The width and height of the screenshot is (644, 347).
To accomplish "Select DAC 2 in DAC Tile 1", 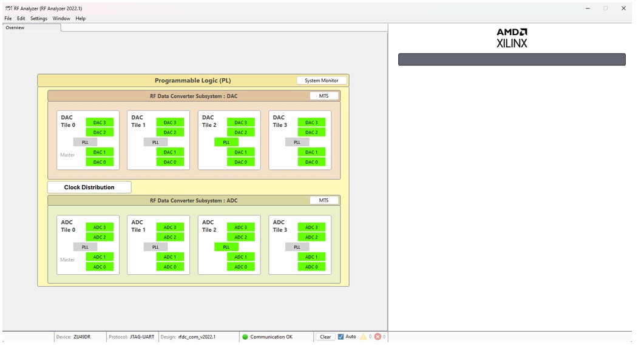I will tap(170, 132).
